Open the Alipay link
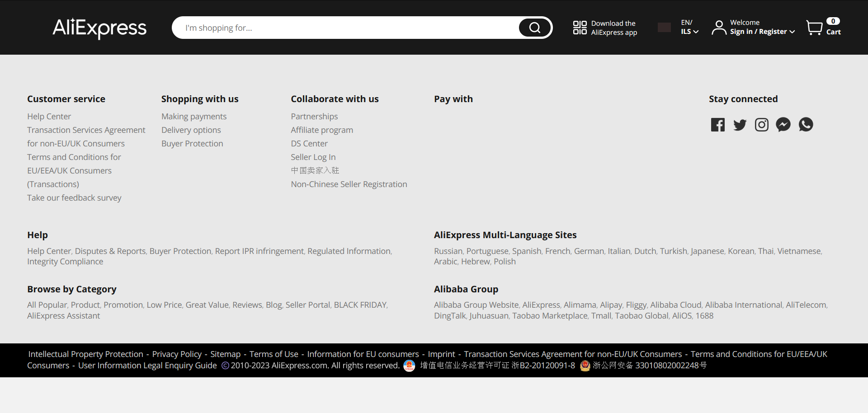Viewport: 868px width, 413px height. [611, 305]
